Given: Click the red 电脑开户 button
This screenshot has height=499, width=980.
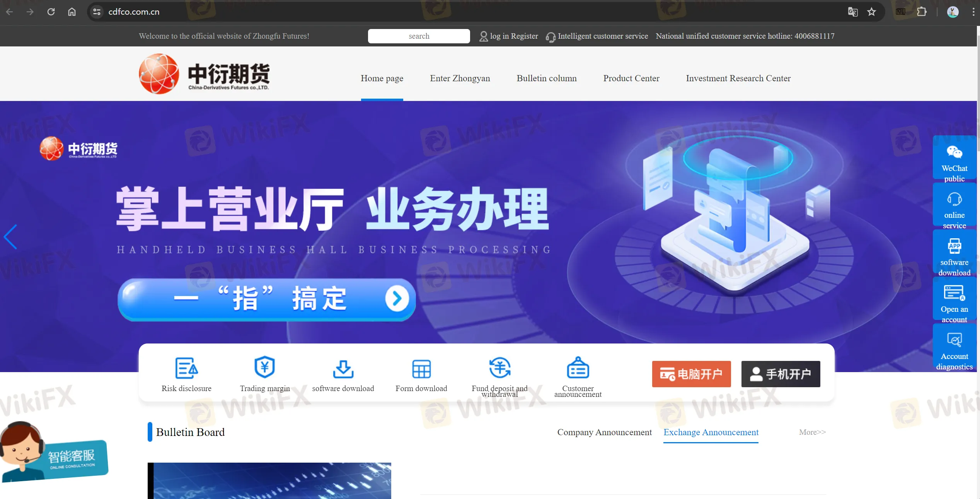Looking at the screenshot, I should 691,374.
